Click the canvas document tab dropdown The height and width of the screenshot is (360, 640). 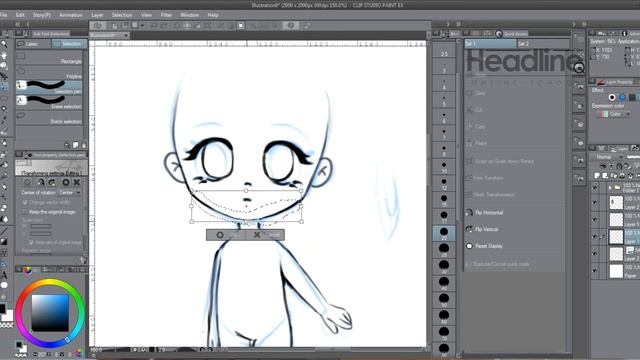126,36
